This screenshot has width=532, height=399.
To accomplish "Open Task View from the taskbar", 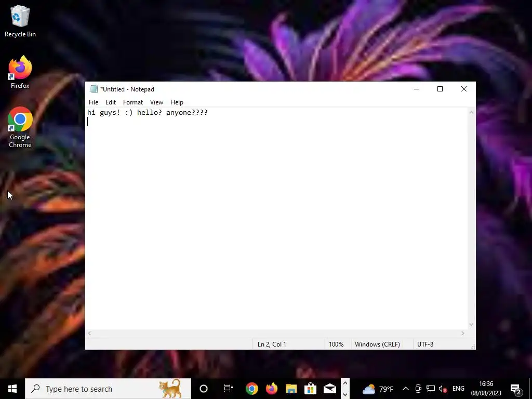I will click(229, 389).
